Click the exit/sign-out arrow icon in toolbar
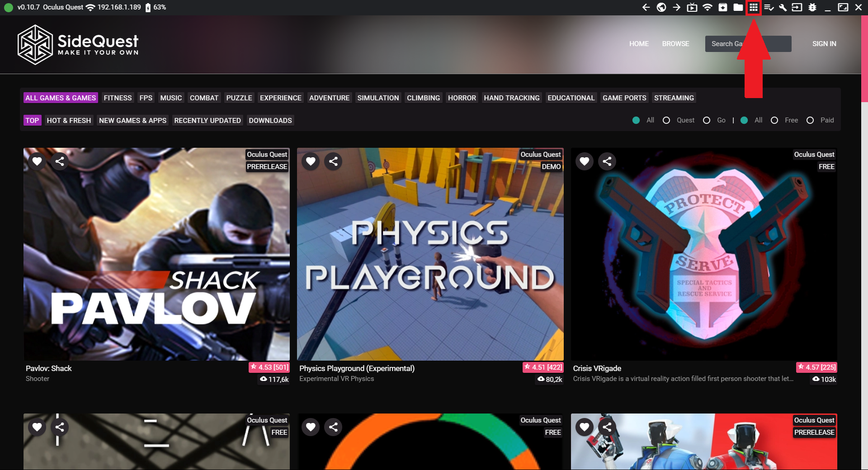This screenshot has height=470, width=868. point(797,7)
